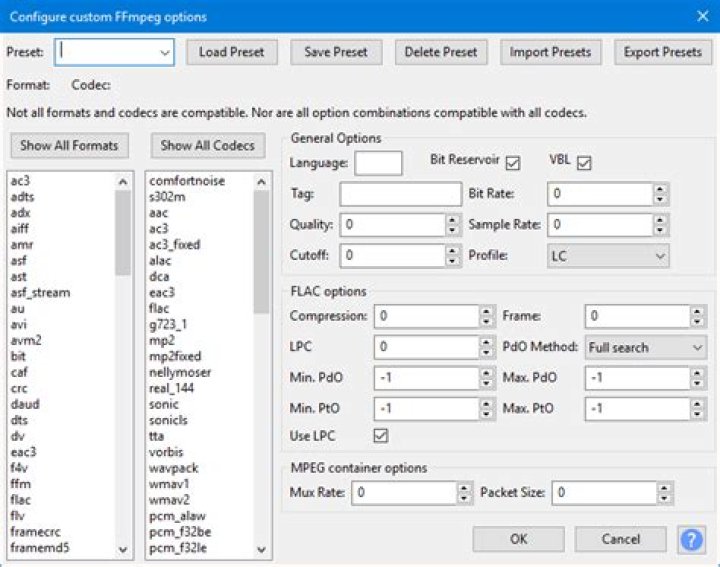
Task: Confirm with the OK button
Action: 518,539
